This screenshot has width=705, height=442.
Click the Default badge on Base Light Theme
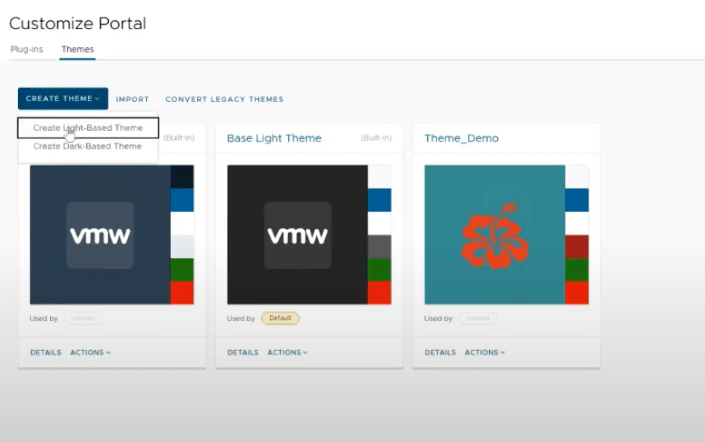[280, 318]
